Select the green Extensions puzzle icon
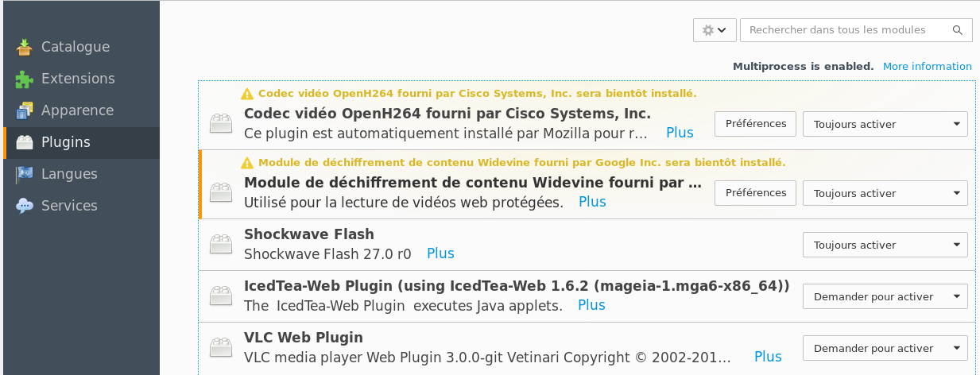The image size is (980, 375). click(25, 79)
